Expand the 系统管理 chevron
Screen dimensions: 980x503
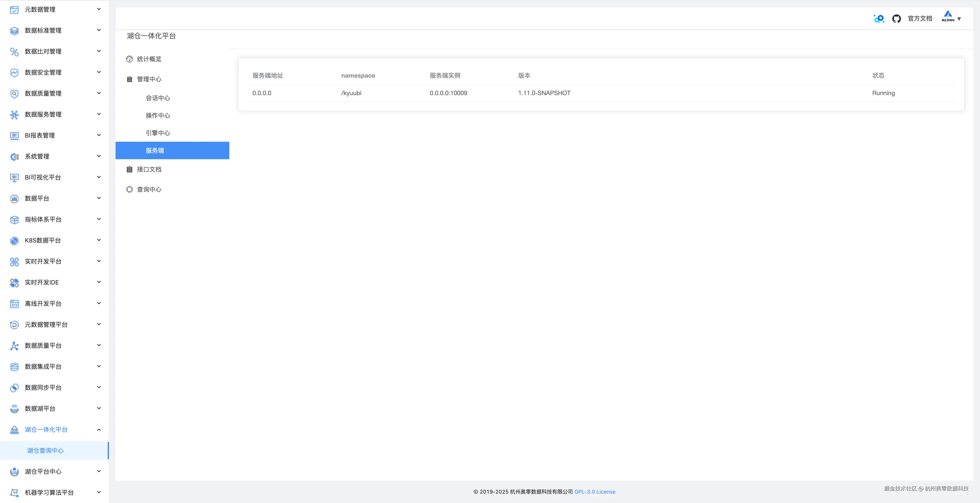(x=98, y=156)
